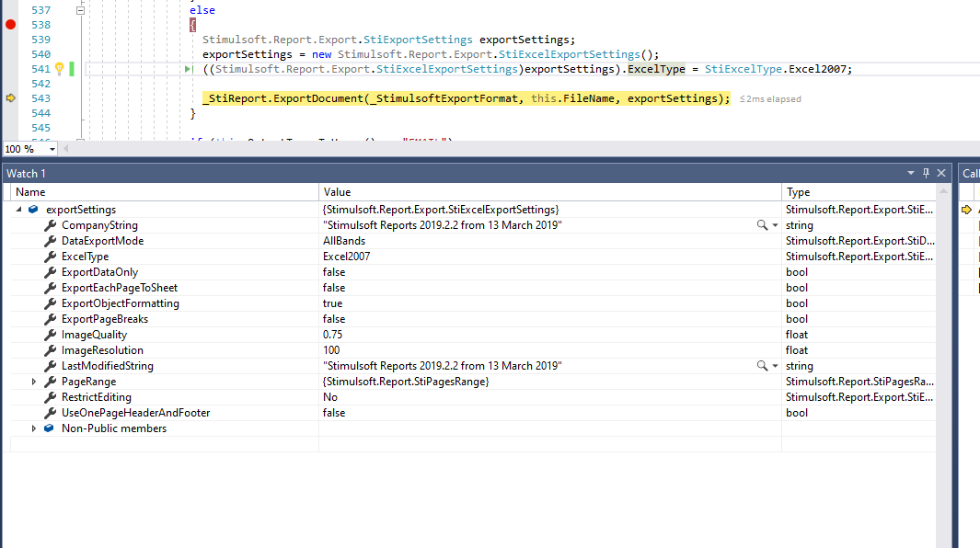Screen dimensions: 980x548
Task: Click the 100 ImageResolution value
Action: [x=331, y=350]
